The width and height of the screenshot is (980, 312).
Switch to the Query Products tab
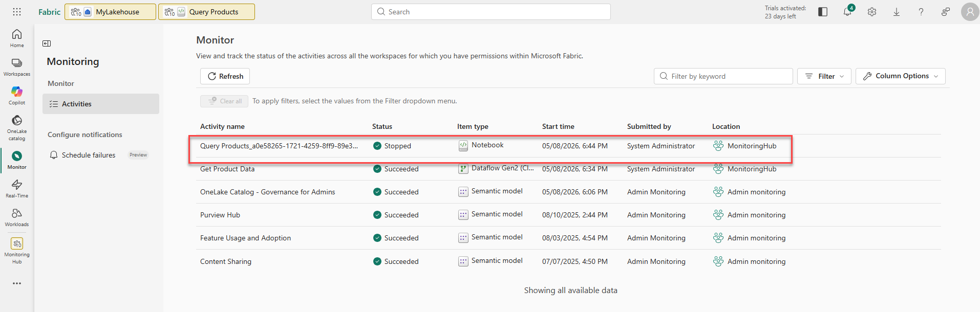tap(207, 12)
